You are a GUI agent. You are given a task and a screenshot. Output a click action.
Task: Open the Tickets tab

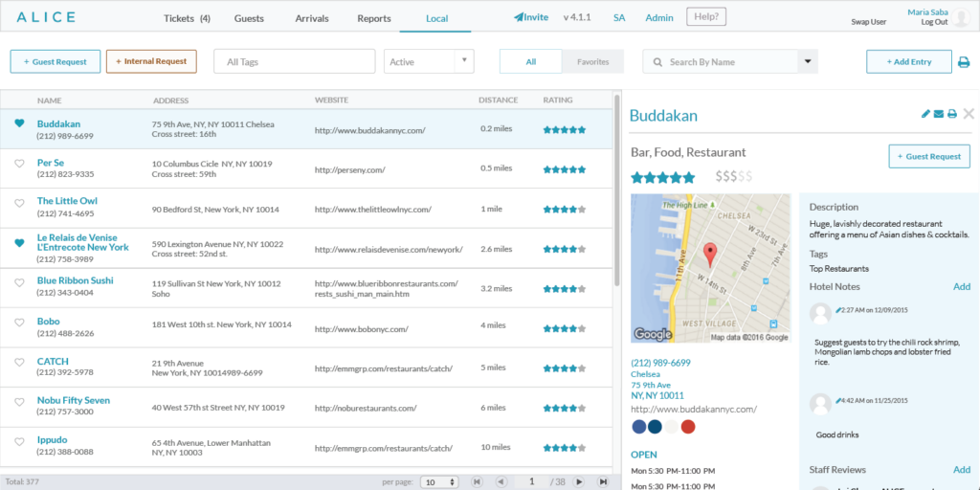[x=187, y=18]
